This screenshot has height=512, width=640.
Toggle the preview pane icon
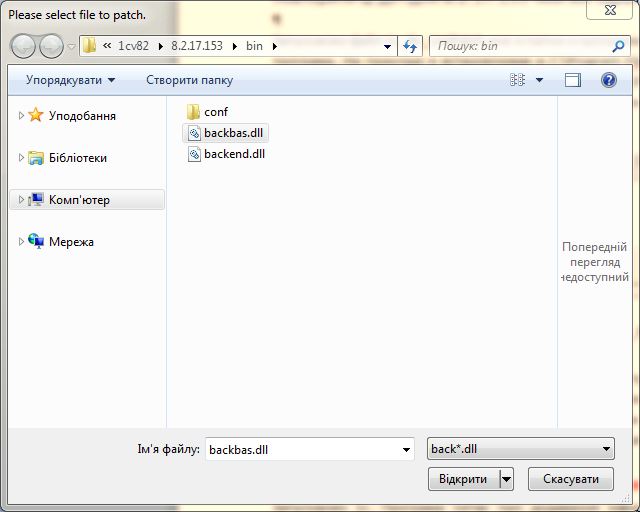coord(573,80)
